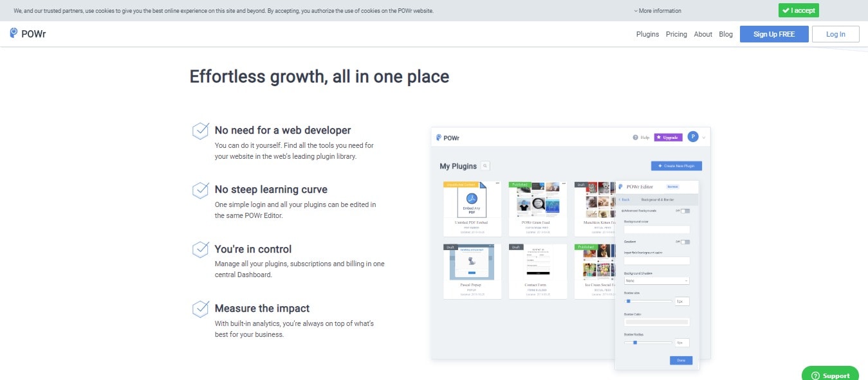Click the Sign Up FREE button

(774, 34)
